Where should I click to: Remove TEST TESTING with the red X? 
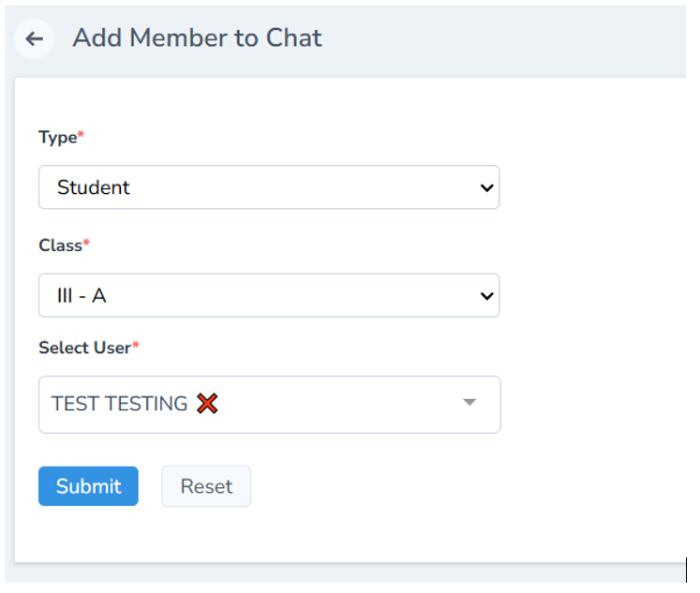click(207, 404)
